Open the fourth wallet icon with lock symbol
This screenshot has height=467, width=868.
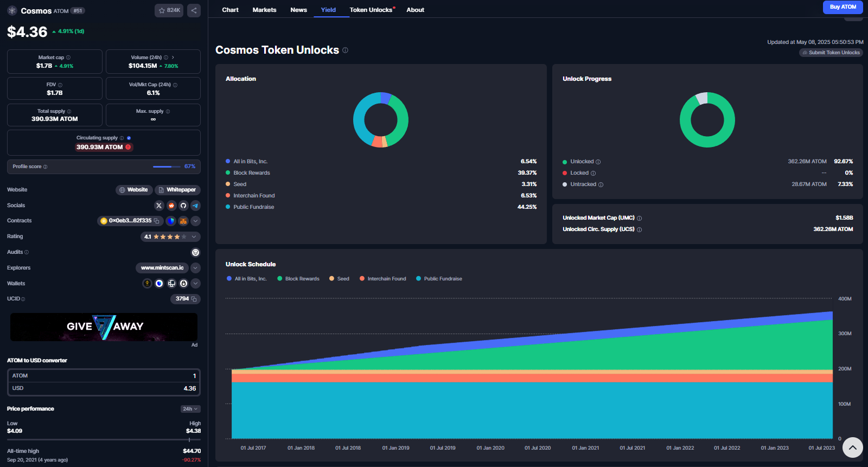[x=183, y=284]
